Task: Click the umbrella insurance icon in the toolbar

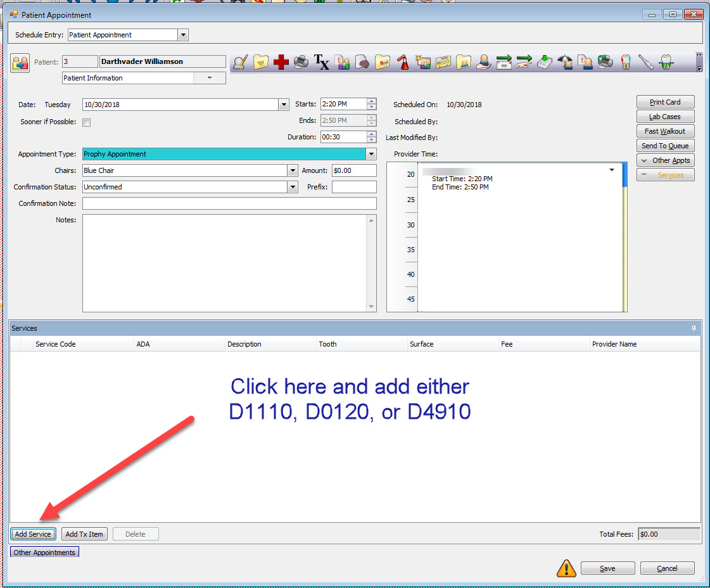Action: (x=564, y=62)
